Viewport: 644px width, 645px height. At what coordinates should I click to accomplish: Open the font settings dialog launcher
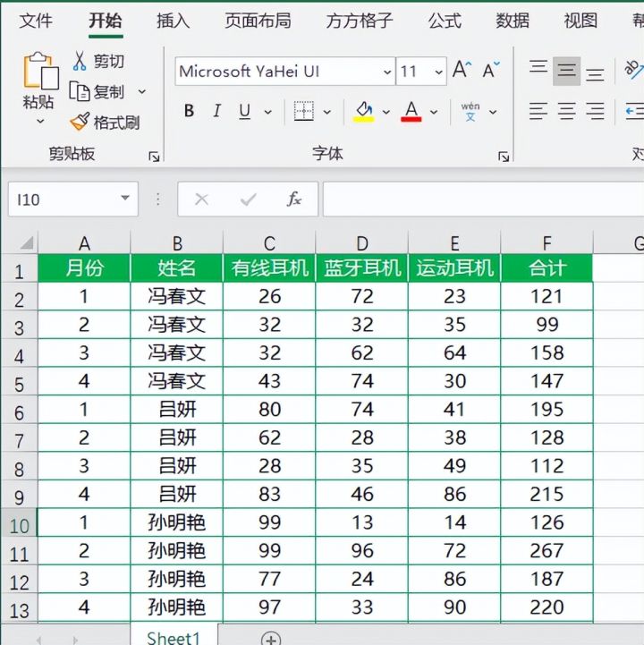504,157
